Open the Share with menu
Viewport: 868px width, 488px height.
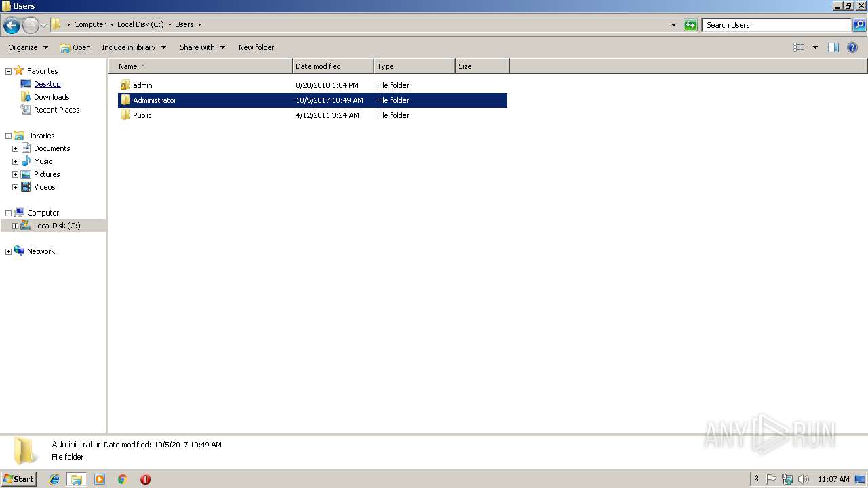(203, 47)
